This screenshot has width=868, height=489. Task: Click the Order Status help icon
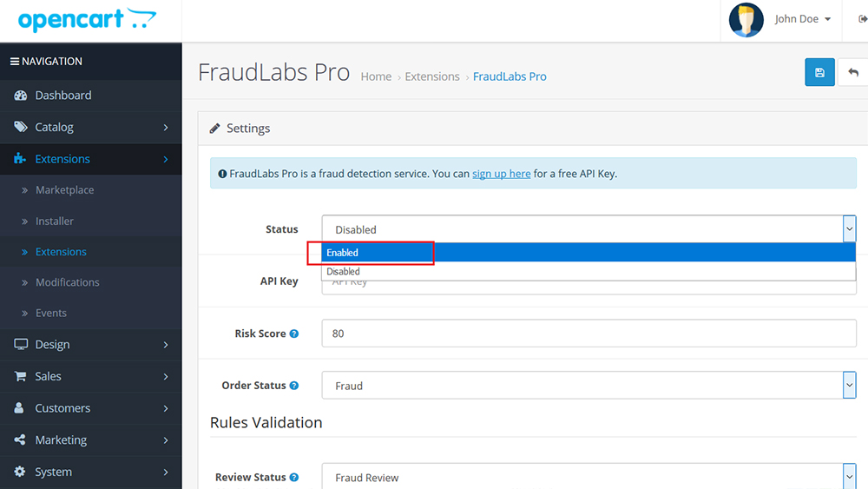(x=294, y=386)
